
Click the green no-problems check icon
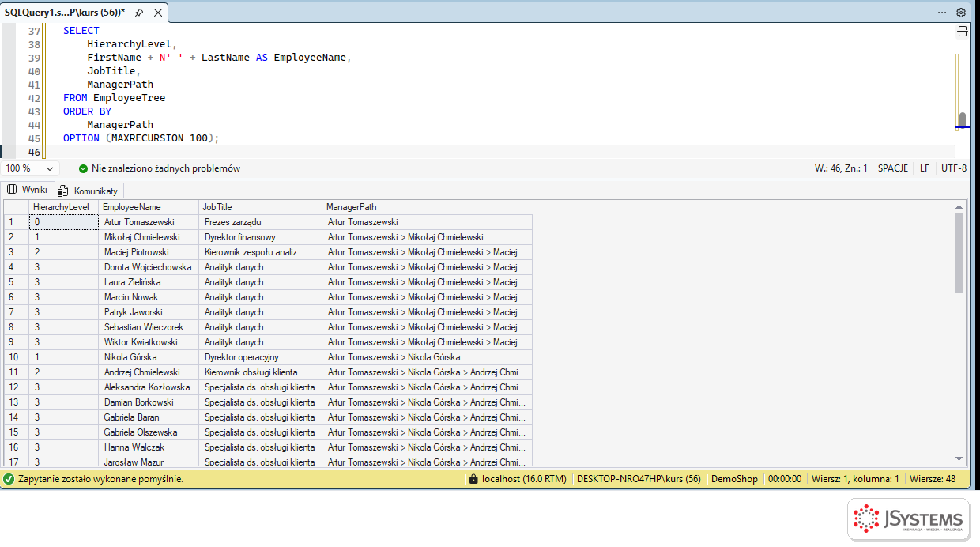point(83,168)
